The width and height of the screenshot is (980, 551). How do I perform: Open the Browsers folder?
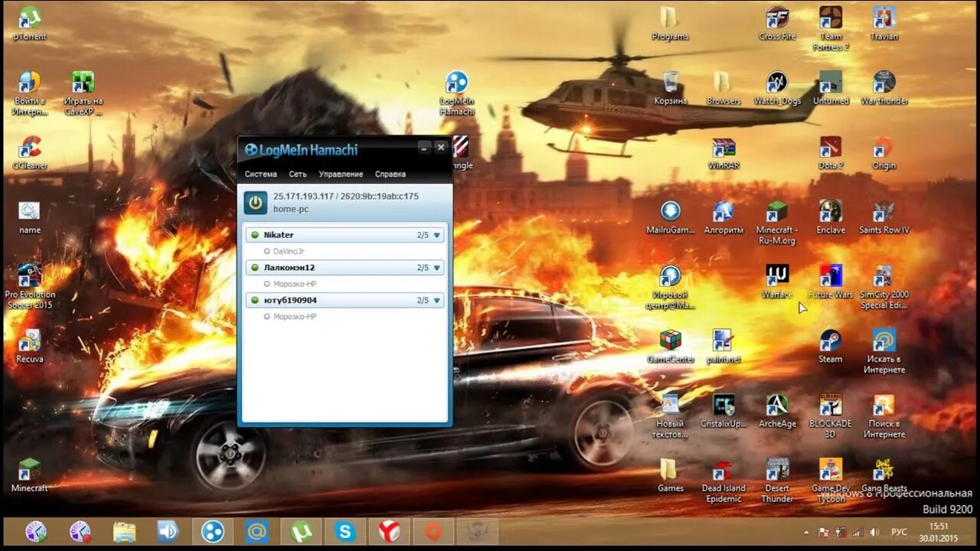724,87
